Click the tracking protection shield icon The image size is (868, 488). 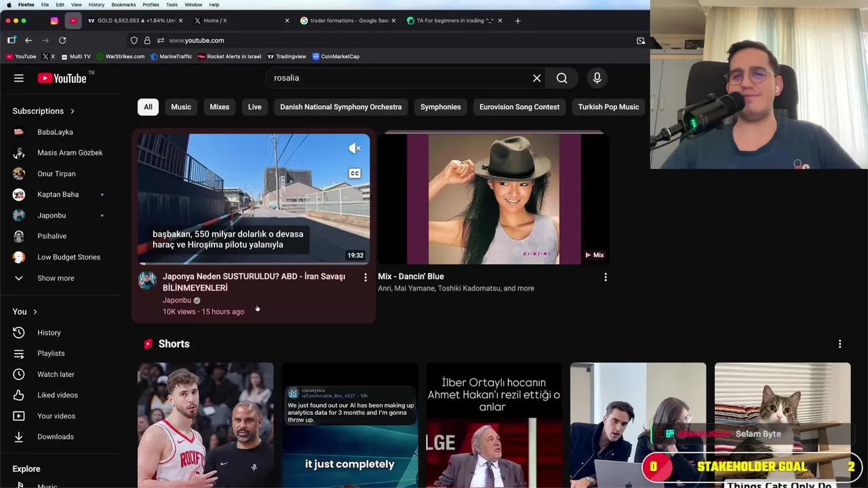pos(134,41)
